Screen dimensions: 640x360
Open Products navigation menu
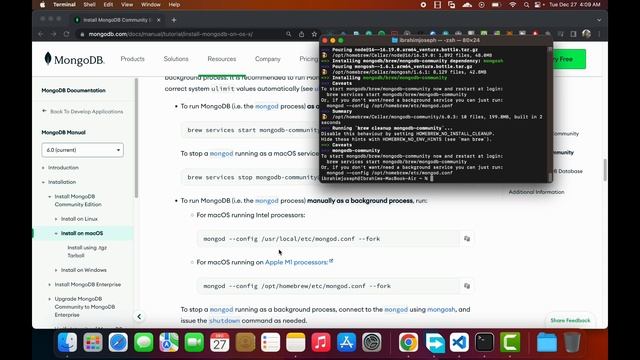coord(132,59)
